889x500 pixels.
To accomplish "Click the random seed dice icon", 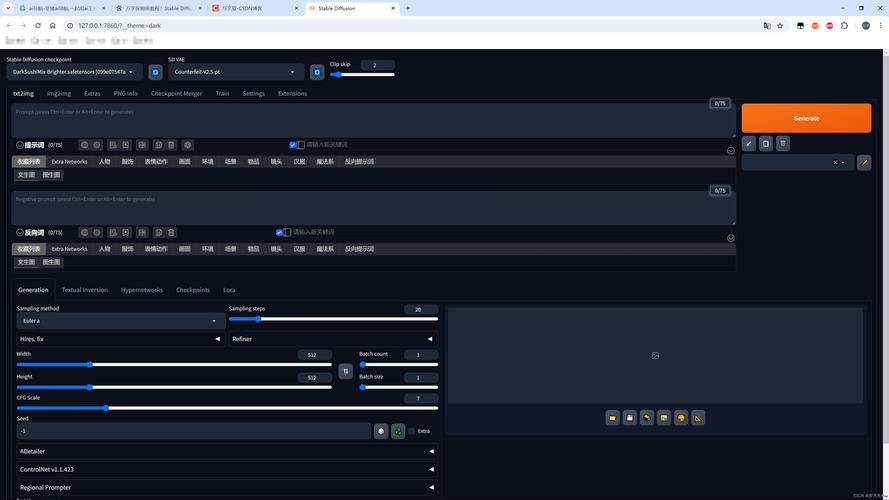I will coord(381,431).
